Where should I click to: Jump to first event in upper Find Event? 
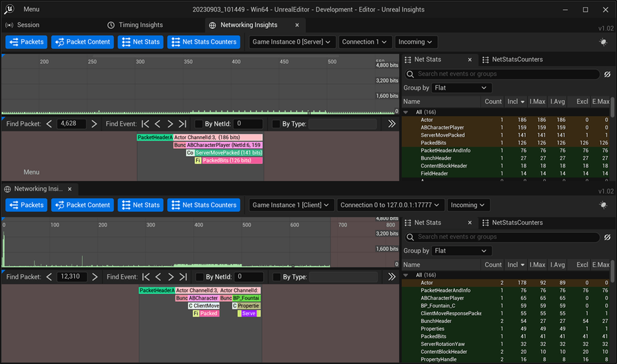pos(146,124)
